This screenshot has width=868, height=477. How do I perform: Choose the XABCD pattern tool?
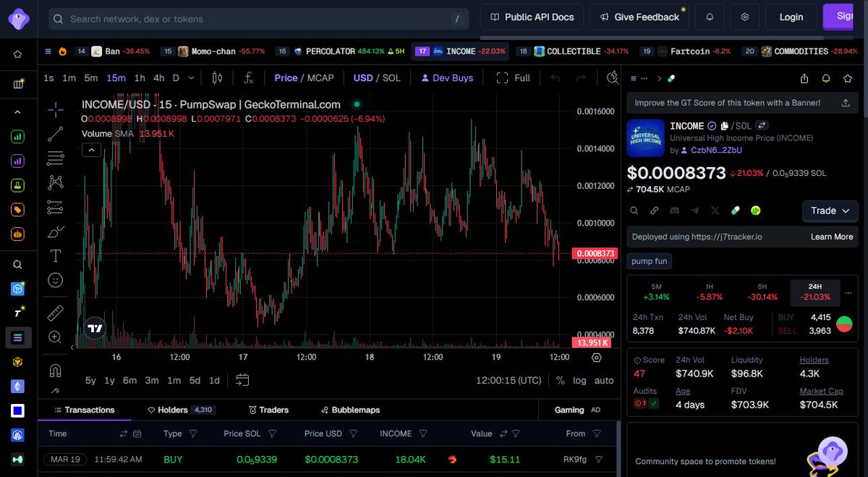click(x=55, y=182)
